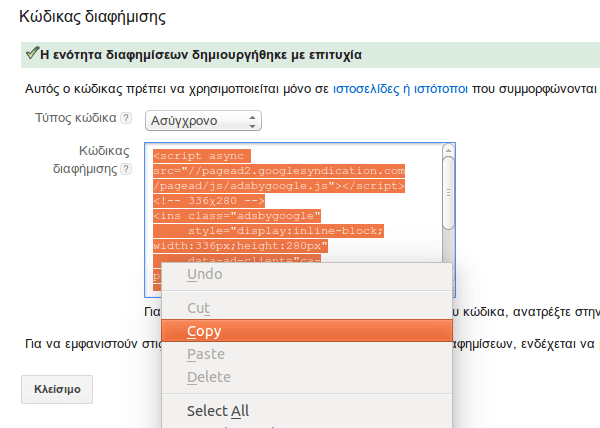
Task: Click help icon next to Τύπος κώδικα
Action: [x=126, y=118]
